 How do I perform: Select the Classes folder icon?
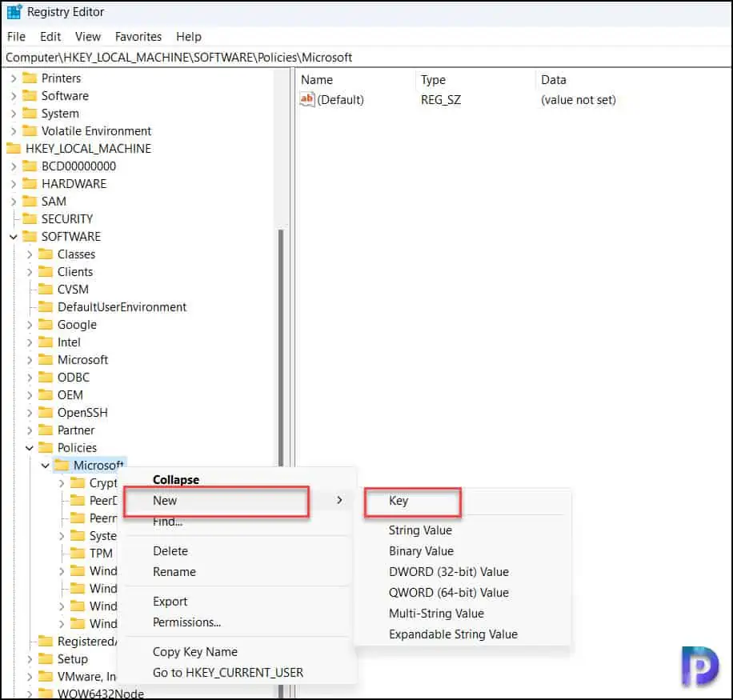pos(46,254)
